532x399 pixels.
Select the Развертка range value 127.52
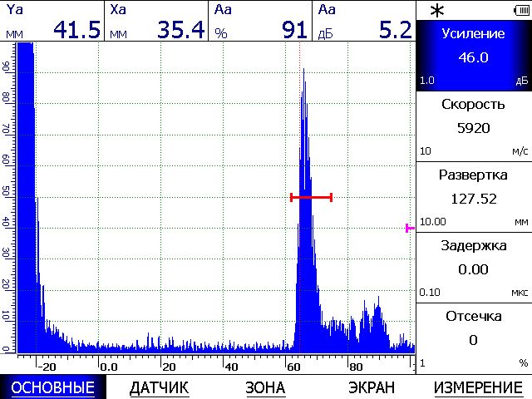click(x=473, y=199)
